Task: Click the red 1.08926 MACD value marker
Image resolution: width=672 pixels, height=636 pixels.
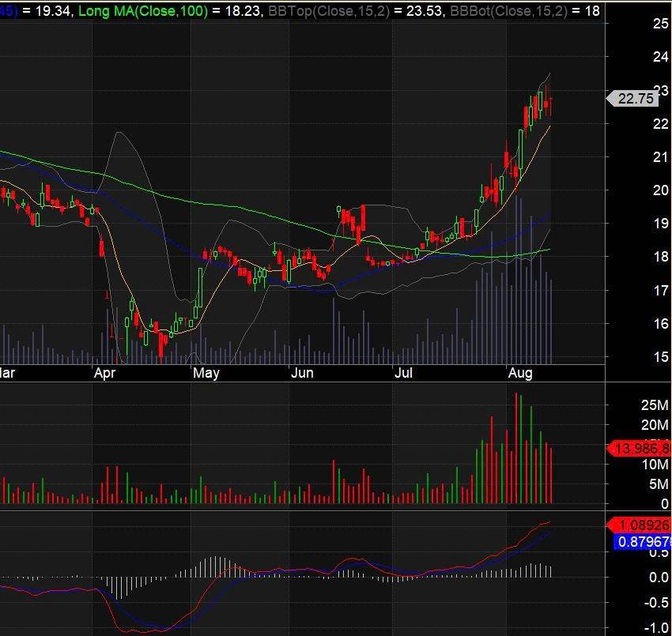Action: pyautogui.click(x=639, y=525)
